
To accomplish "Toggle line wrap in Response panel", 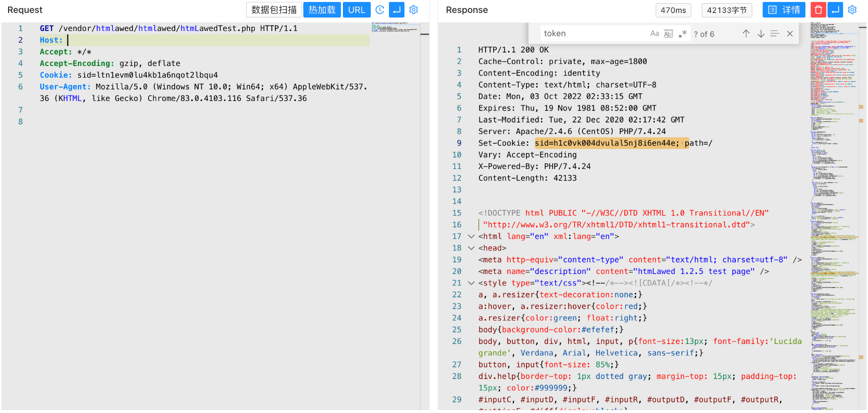I will tap(835, 10).
